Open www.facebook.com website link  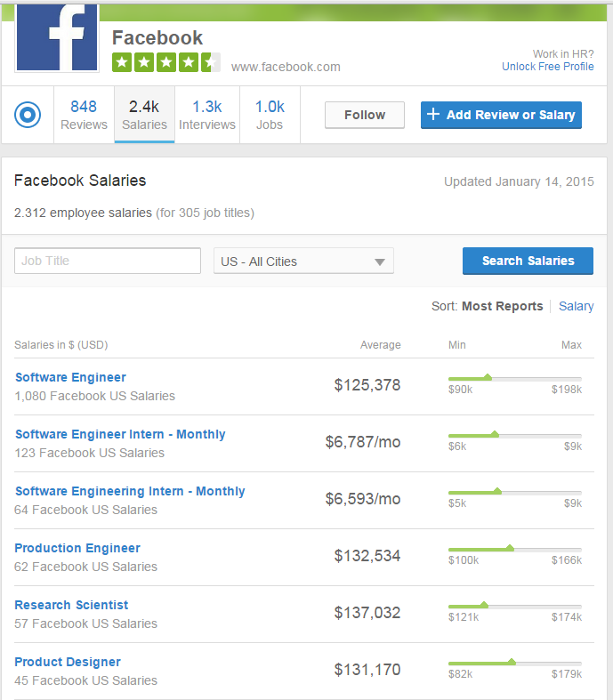coord(286,67)
